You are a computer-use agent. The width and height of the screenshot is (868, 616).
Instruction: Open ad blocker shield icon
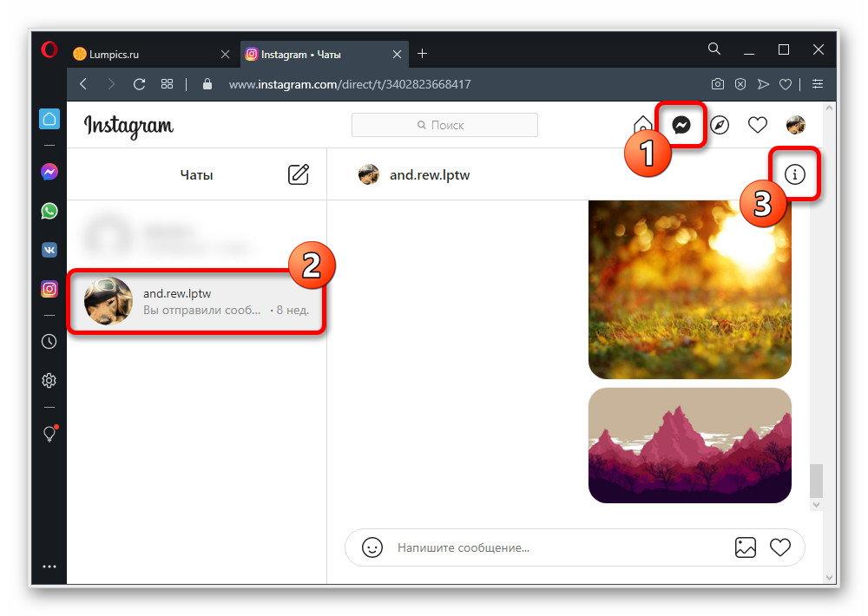pyautogui.click(x=740, y=84)
